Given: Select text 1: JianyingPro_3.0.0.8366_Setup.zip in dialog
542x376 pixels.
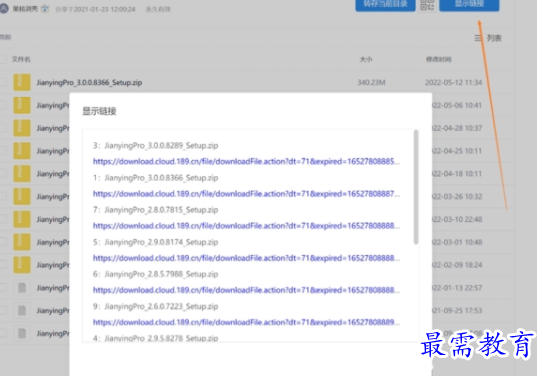Looking at the screenshot, I should pos(156,178).
